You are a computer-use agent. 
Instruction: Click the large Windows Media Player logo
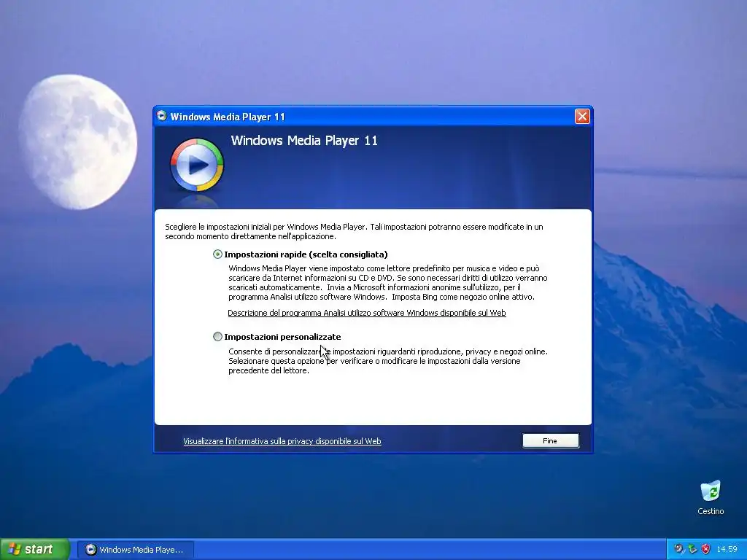click(x=197, y=166)
